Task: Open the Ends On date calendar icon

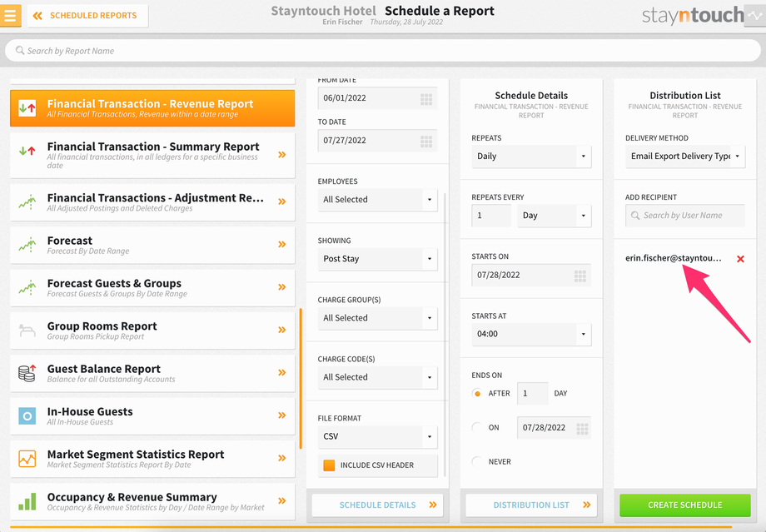Action: click(x=582, y=429)
